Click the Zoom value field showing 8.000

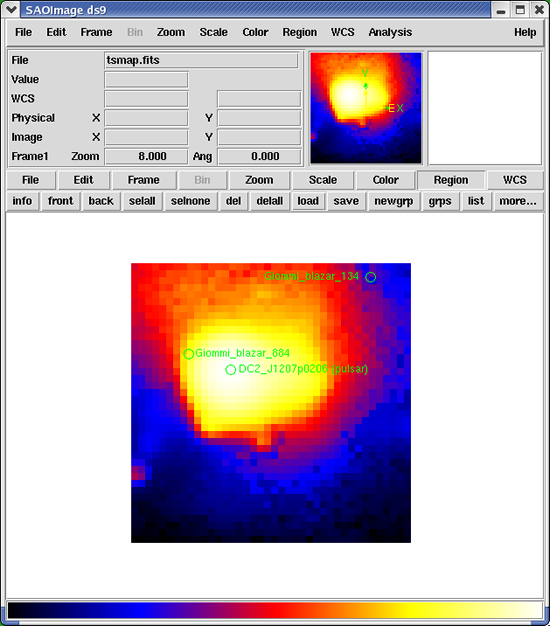click(146, 156)
